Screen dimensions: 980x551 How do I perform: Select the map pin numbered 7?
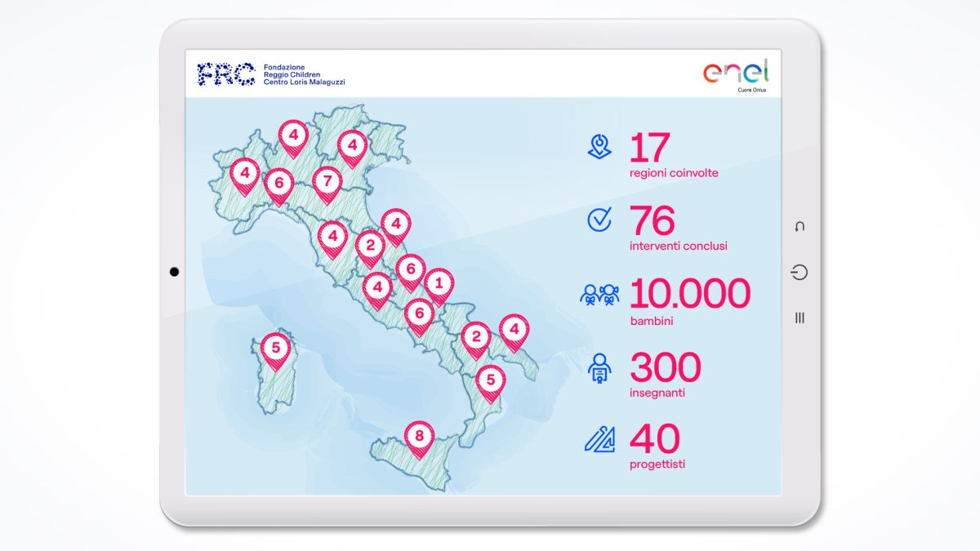coord(327,181)
